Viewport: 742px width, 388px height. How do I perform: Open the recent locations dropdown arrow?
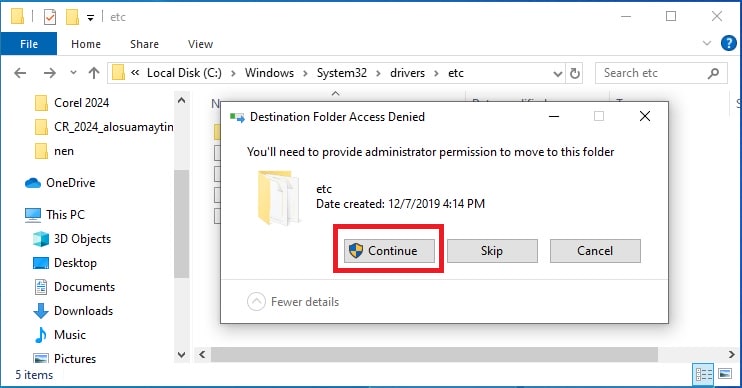pyautogui.click(x=73, y=73)
